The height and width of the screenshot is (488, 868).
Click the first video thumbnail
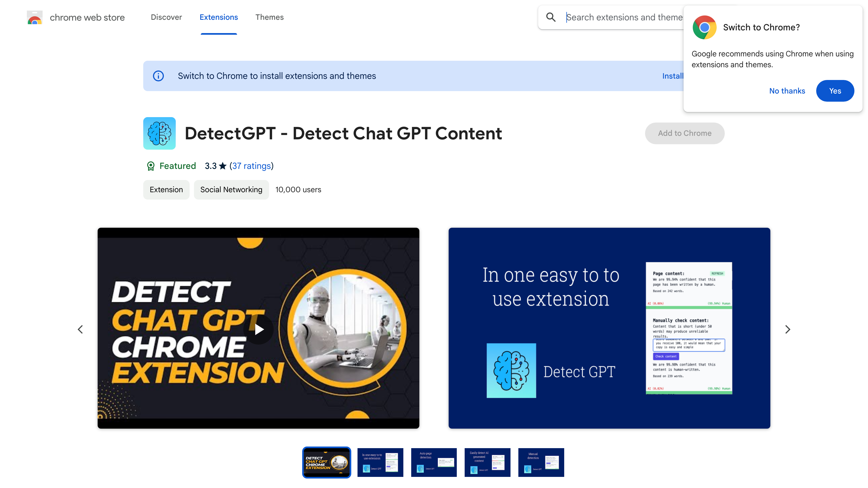[327, 462]
